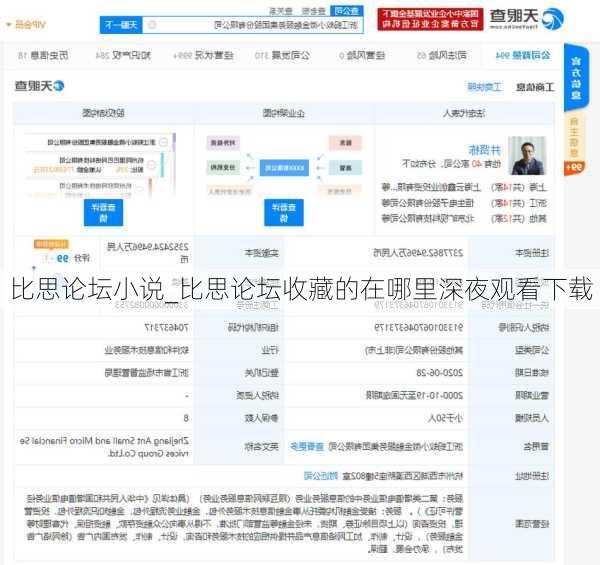Click the 股权结构图 column header
This screenshot has width=600, height=565.
click(x=103, y=113)
